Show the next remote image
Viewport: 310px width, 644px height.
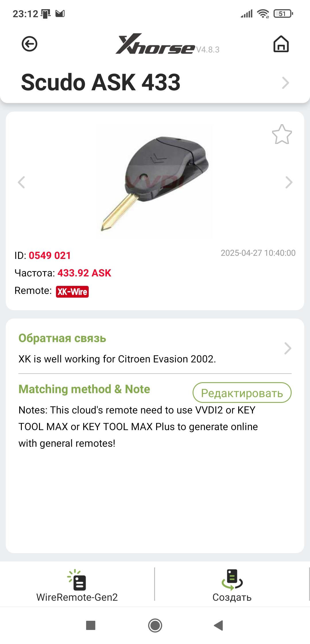(288, 182)
